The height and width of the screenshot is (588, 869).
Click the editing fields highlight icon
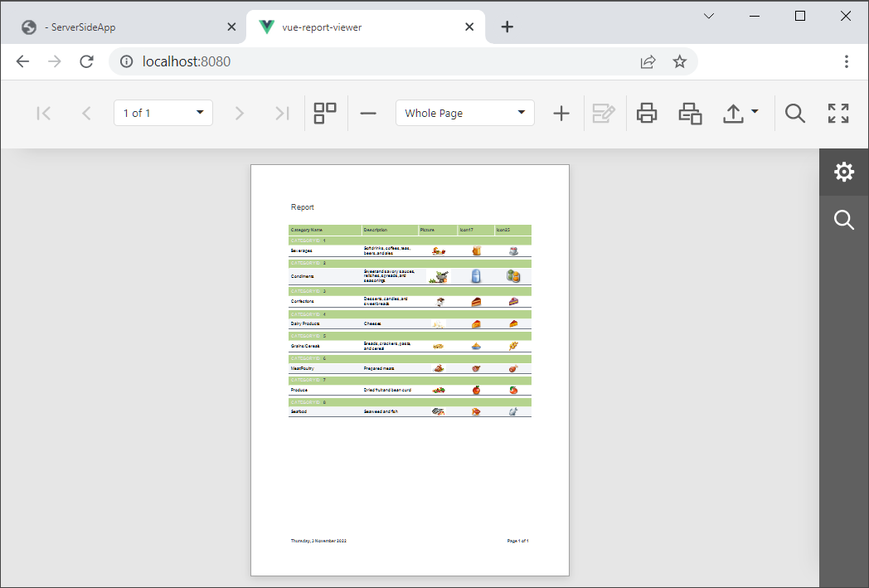[x=604, y=113]
